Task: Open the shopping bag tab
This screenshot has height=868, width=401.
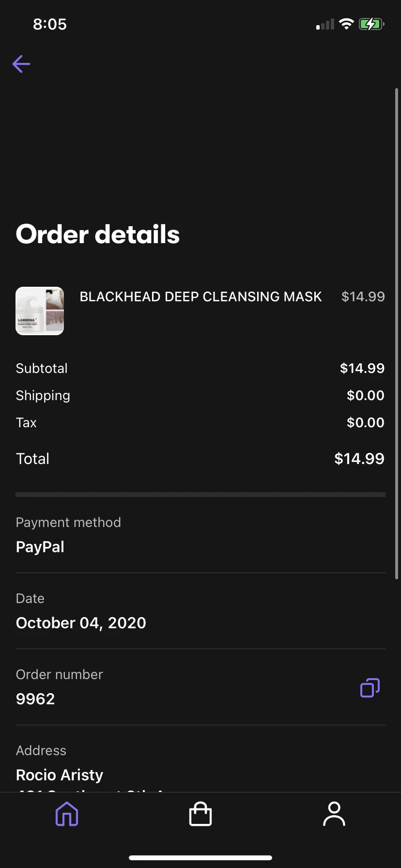Action: tap(200, 814)
